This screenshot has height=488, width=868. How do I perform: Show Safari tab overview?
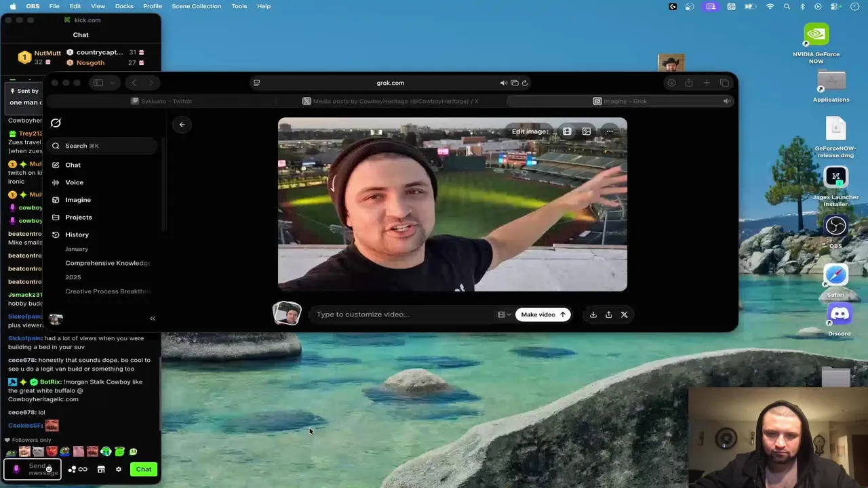(724, 83)
